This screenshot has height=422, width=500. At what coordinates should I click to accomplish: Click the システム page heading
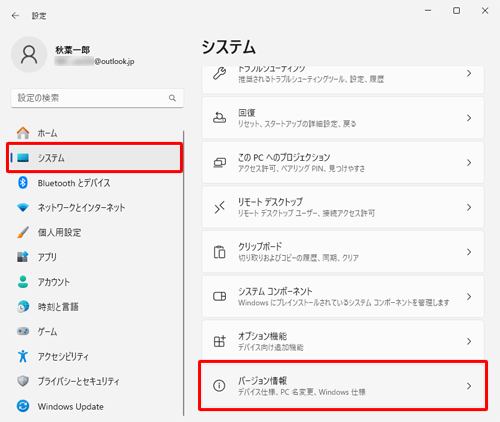(229, 47)
